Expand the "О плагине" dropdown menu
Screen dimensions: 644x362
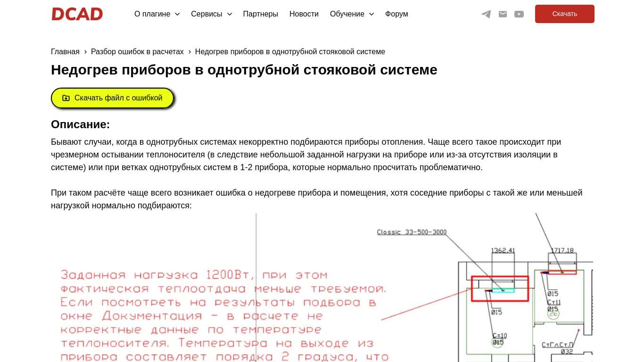(157, 14)
